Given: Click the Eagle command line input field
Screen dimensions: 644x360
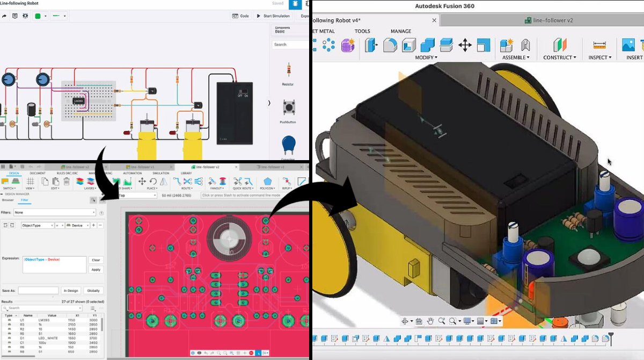Looking at the screenshot, I should click(x=241, y=195).
